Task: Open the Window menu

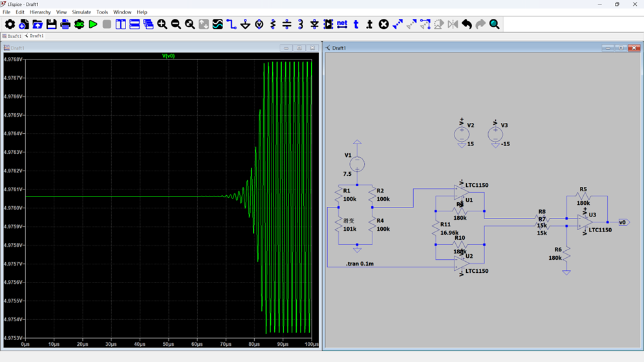Action: click(x=122, y=12)
